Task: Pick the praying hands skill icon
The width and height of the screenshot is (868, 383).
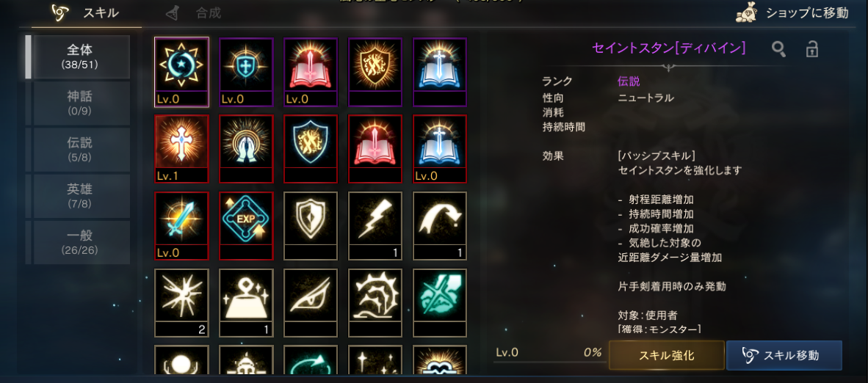Action: (x=246, y=149)
